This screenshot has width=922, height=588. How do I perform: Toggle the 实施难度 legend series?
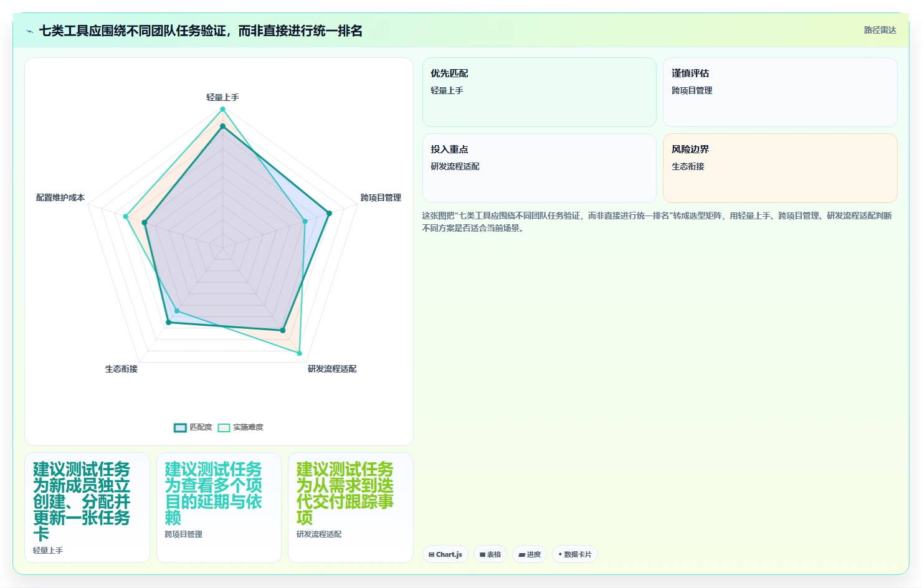240,427
